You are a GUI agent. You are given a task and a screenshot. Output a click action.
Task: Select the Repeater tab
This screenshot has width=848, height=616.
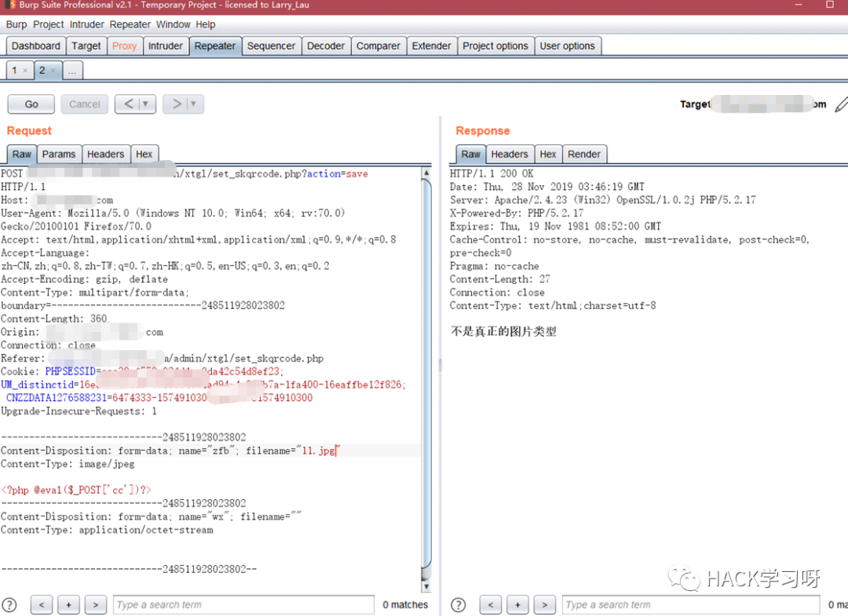tap(214, 46)
